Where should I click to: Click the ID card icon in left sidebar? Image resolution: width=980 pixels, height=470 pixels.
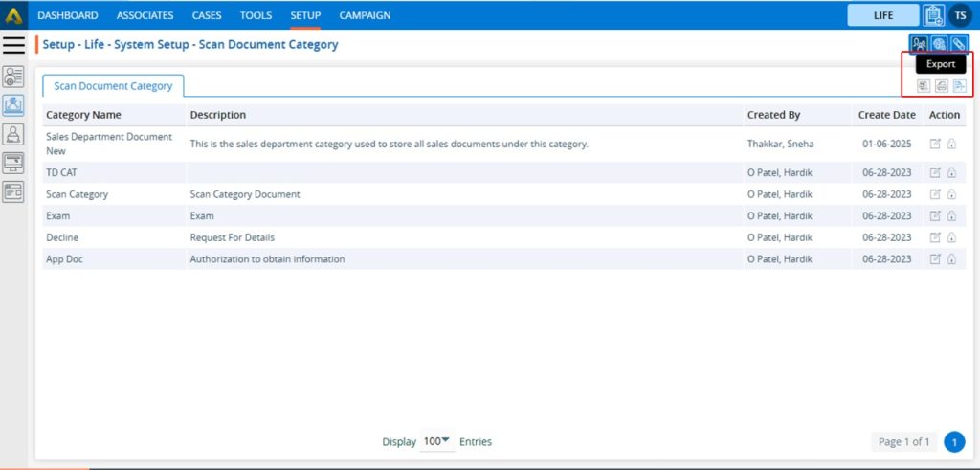point(13,191)
